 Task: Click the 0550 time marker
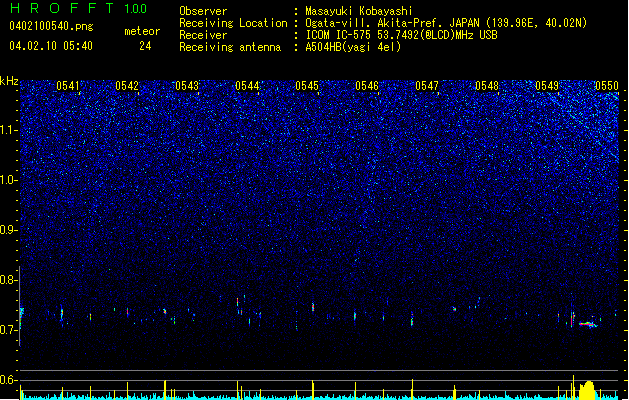pos(607,86)
